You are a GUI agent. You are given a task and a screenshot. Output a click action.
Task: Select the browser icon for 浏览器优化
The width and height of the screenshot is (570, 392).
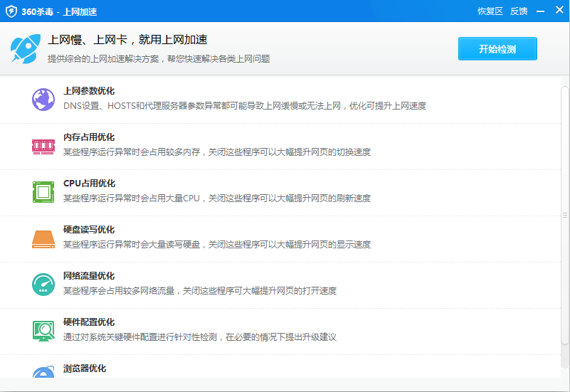pos(43,372)
